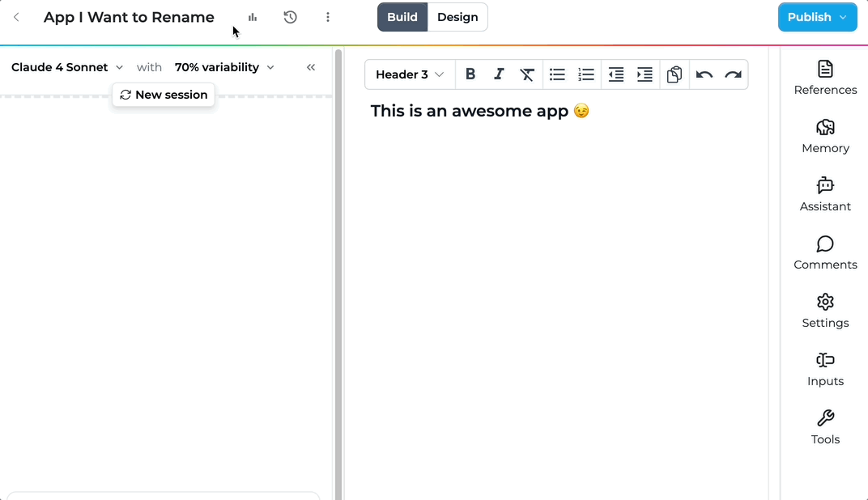
Task: Increase indent
Action: point(645,74)
